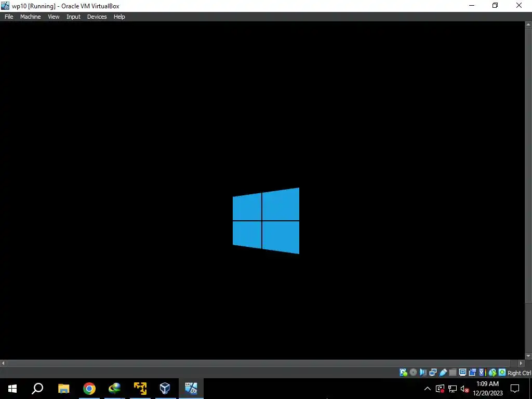
Task: Click the optical disc status icon
Action: [413, 373]
